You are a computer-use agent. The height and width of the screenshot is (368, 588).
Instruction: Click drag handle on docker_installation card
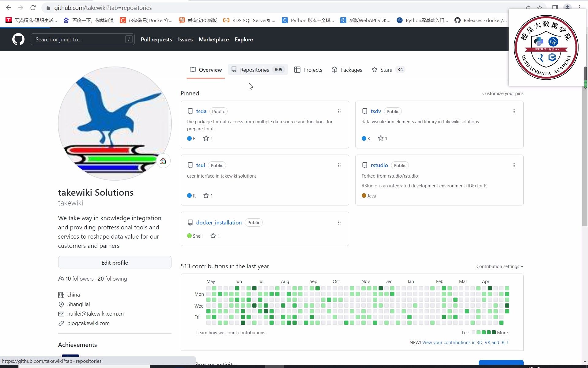tap(339, 223)
